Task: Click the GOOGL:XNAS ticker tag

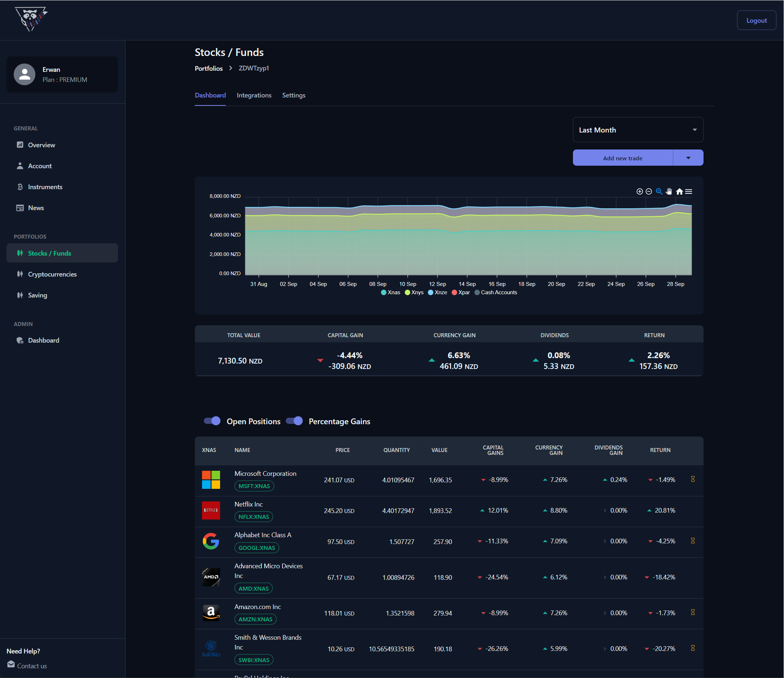Action: [257, 548]
